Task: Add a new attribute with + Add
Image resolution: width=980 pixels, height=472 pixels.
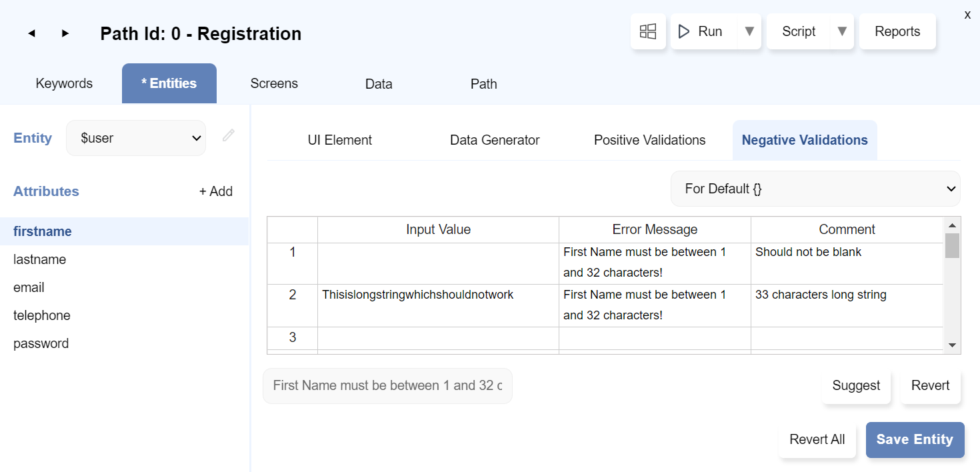Action: click(x=216, y=191)
